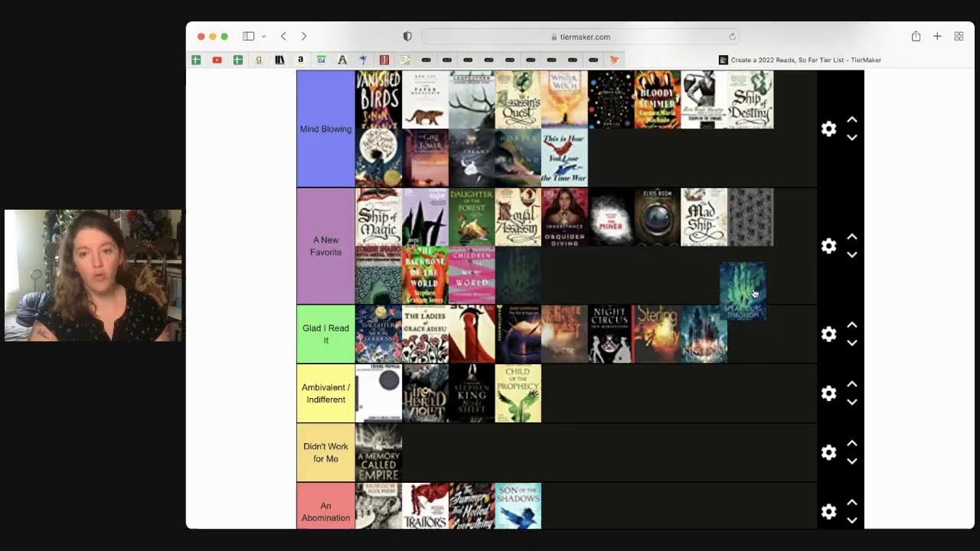Screen dimensions: 980x551
Task: Open Safari share menu icon
Action: [916, 36]
